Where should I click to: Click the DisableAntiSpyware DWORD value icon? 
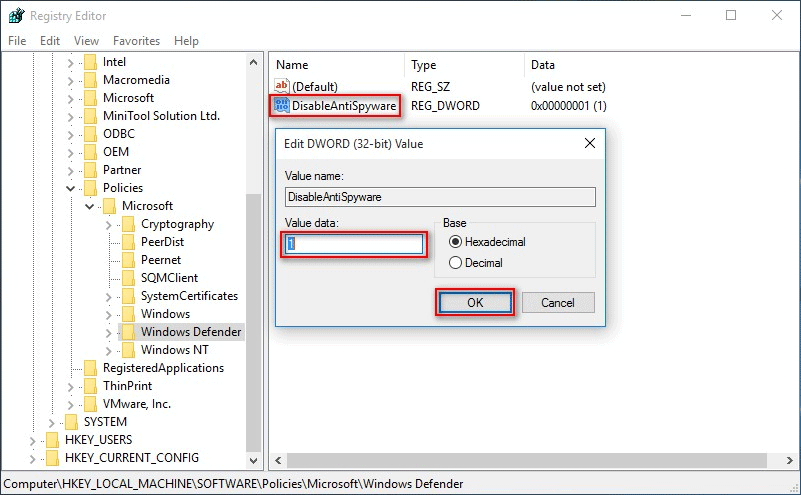[281, 105]
